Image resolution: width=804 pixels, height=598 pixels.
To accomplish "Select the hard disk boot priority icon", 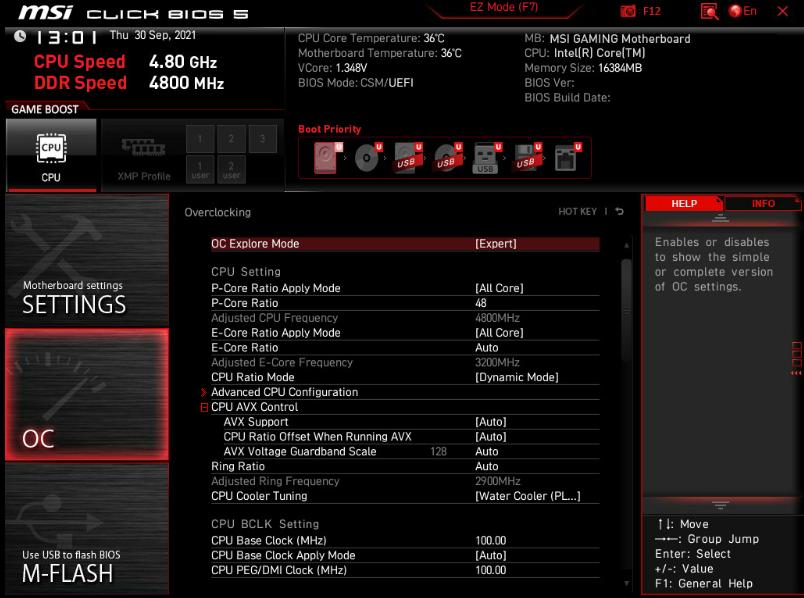I will [325, 157].
